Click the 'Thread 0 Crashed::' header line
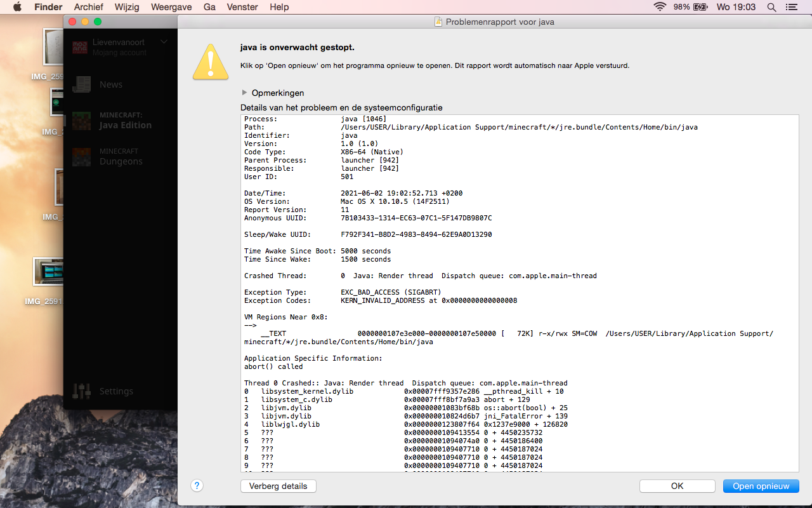 (406, 383)
